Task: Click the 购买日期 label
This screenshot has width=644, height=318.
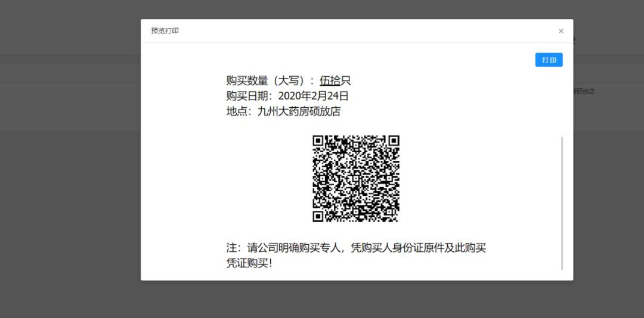Action: click(249, 96)
